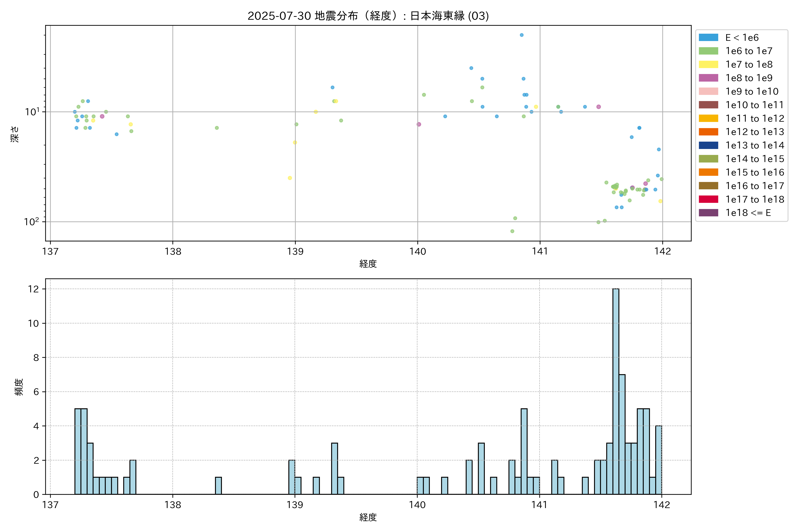The image size is (798, 532).
Task: Click the shallowest blue scatter point at top
Action: click(522, 35)
